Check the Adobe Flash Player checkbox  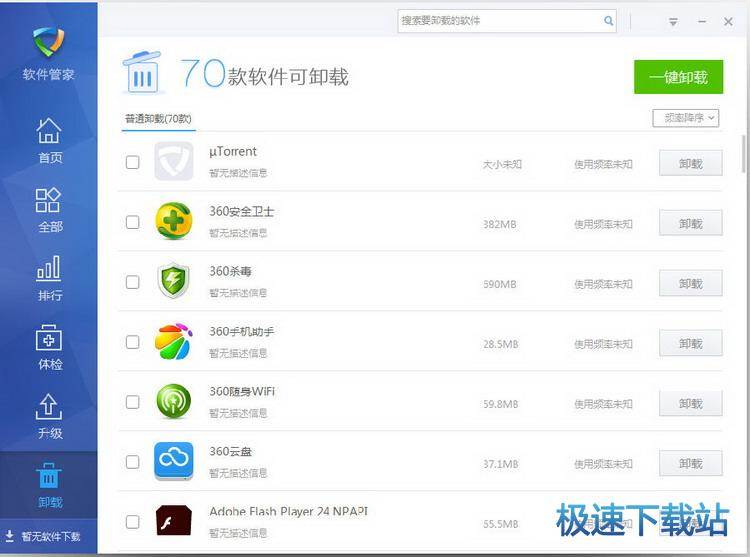(x=132, y=522)
